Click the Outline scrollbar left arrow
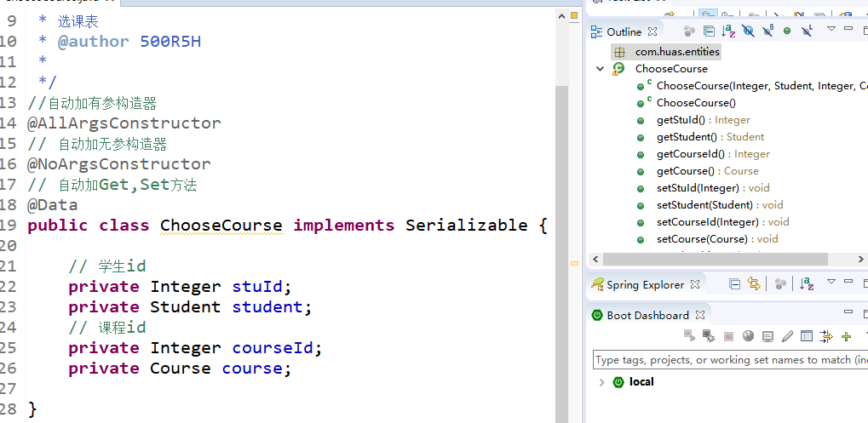The width and height of the screenshot is (868, 423). point(595,260)
